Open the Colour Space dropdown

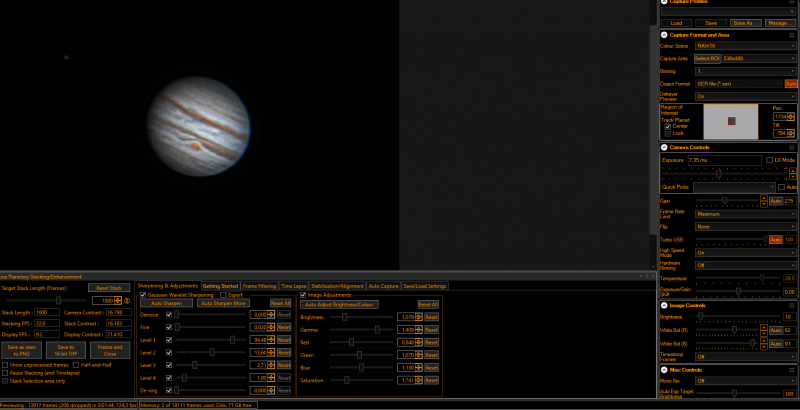pyautogui.click(x=745, y=46)
